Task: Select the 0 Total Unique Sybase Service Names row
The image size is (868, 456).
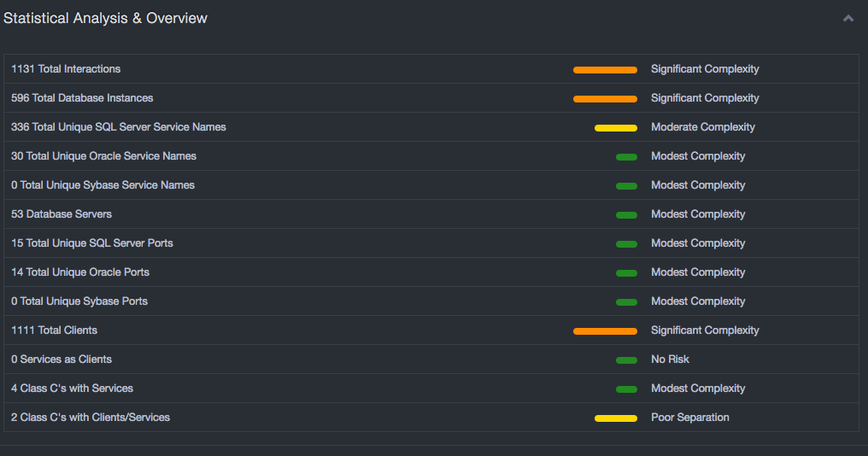Action: point(103,185)
